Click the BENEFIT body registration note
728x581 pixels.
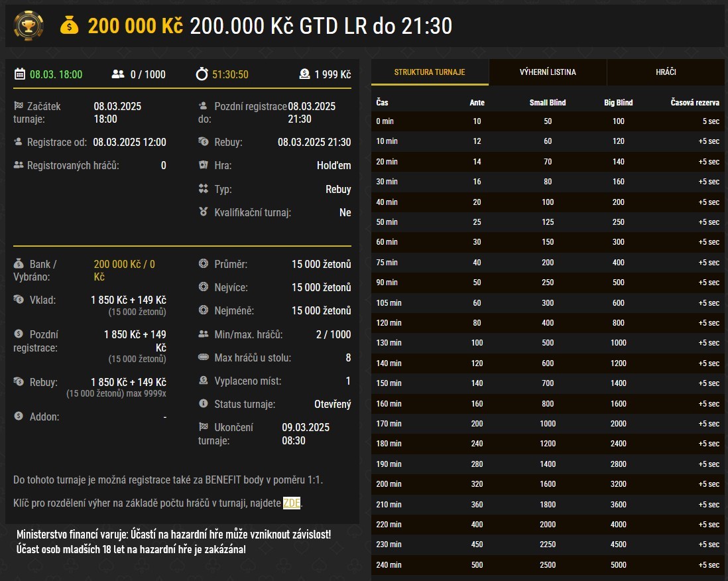coord(168,480)
